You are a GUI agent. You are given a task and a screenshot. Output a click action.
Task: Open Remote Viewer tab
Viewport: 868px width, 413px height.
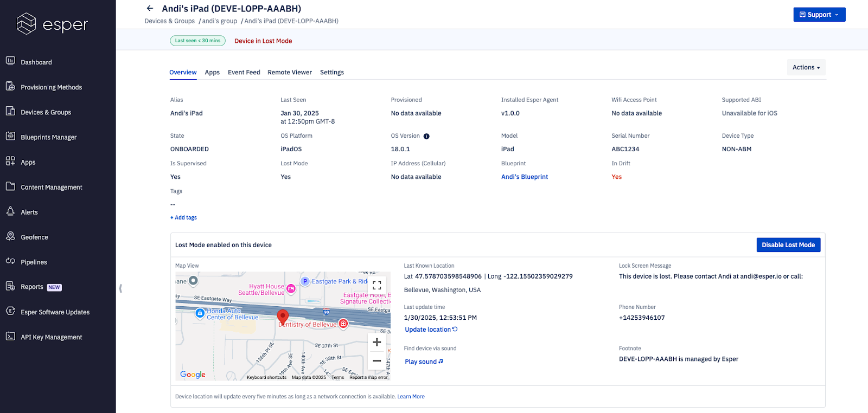(290, 72)
